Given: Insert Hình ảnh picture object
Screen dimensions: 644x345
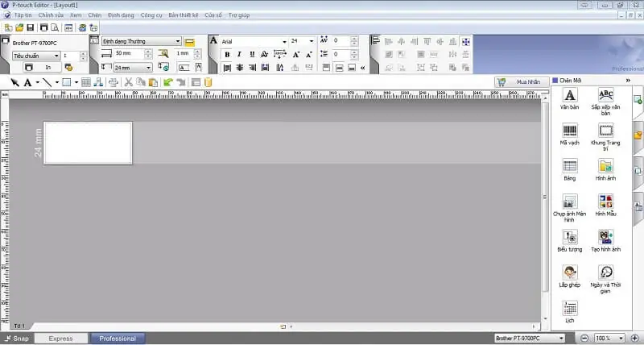Looking at the screenshot, I should [x=606, y=169].
